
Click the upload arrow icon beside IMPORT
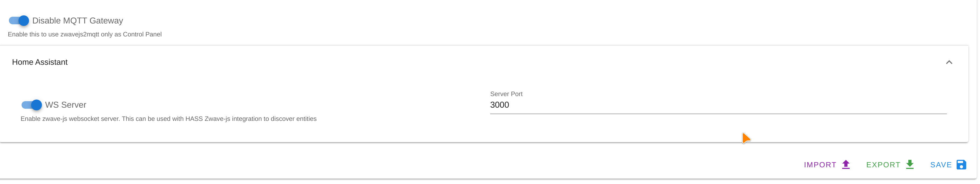[846, 165]
